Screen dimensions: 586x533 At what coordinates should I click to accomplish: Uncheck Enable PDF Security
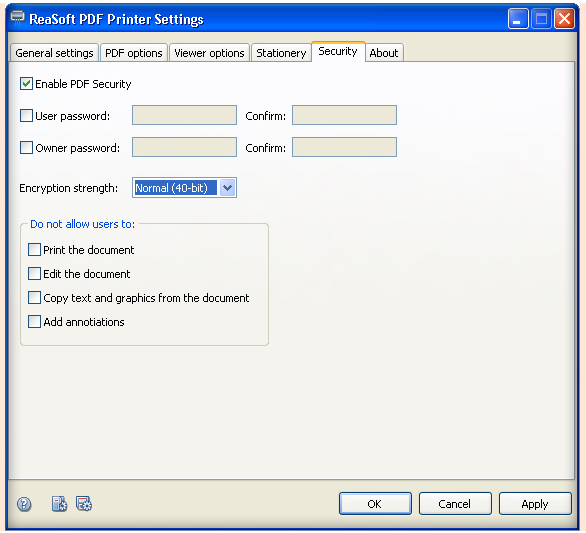click(26, 84)
